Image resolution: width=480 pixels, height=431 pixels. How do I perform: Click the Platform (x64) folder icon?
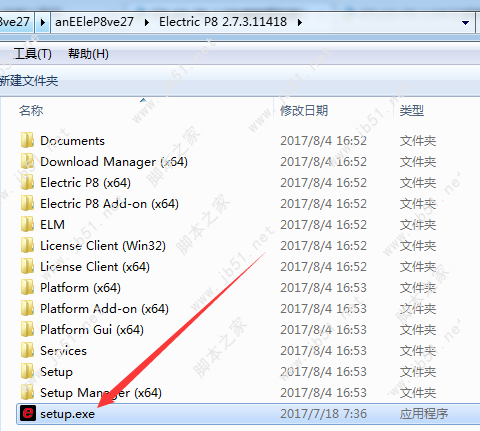coord(27,287)
